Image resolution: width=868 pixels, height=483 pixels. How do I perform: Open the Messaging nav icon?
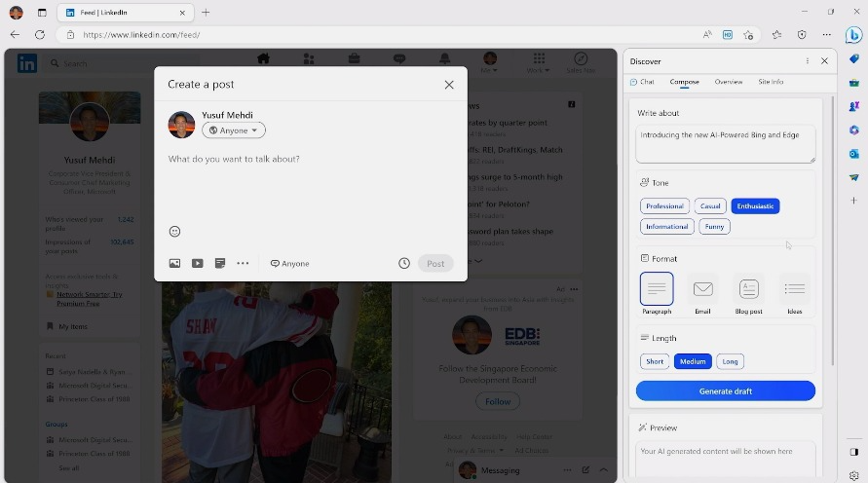pyautogui.click(x=399, y=58)
